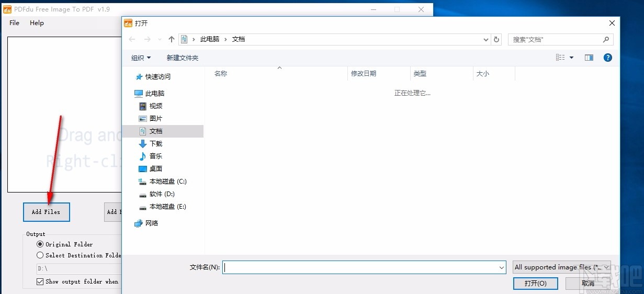Click 文档 in the address bar breadcrumb
This screenshot has height=294, width=644.
click(239, 39)
